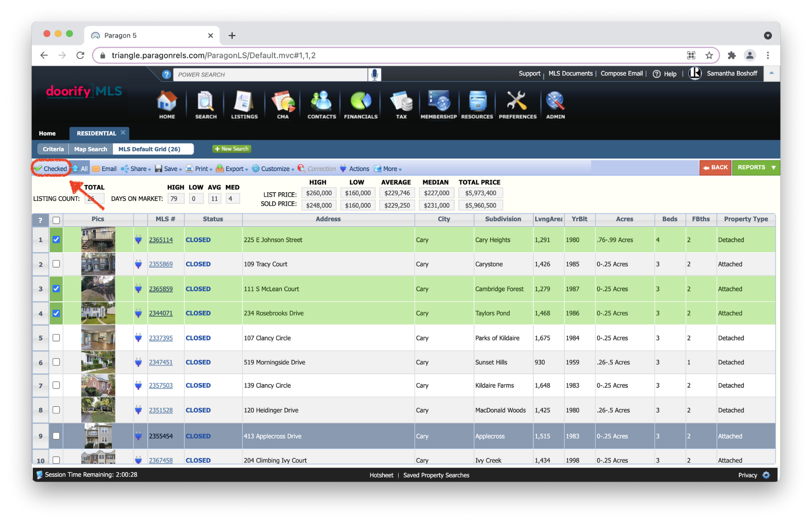The width and height of the screenshot is (812, 524).
Task: Click the pin icon in the 225 E Johnson Street row
Action: pyautogui.click(x=138, y=240)
